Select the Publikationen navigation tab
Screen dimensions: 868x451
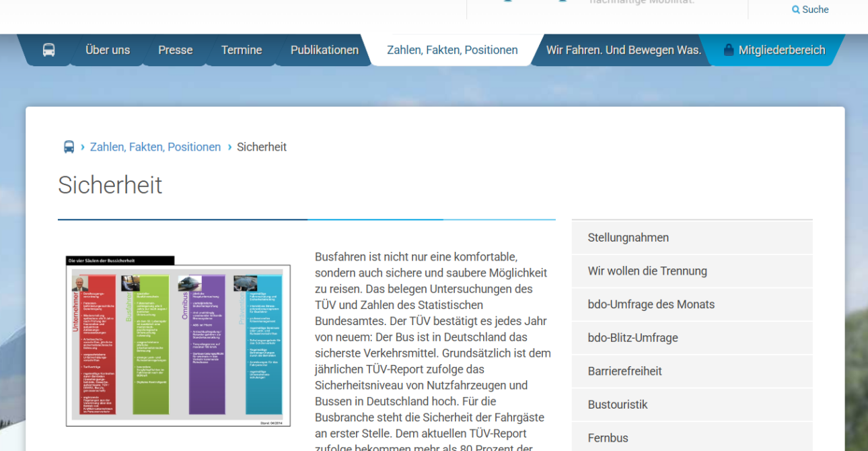[x=324, y=50]
